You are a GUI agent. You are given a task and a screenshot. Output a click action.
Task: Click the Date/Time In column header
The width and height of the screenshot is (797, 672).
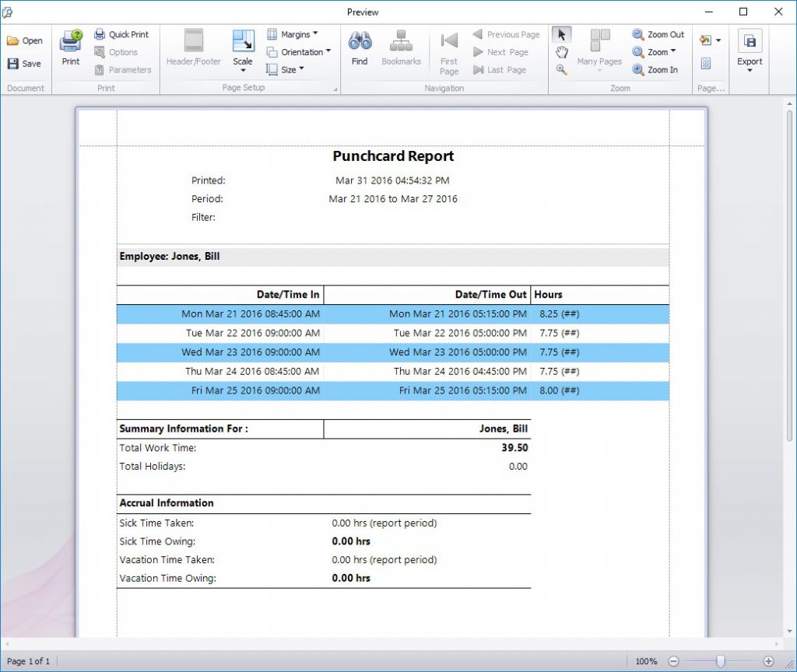tap(288, 295)
